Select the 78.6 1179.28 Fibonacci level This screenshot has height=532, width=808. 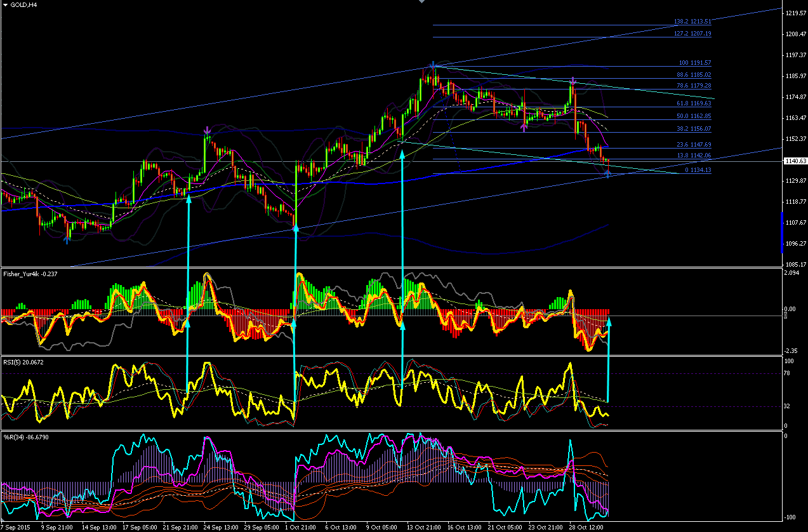click(x=692, y=85)
